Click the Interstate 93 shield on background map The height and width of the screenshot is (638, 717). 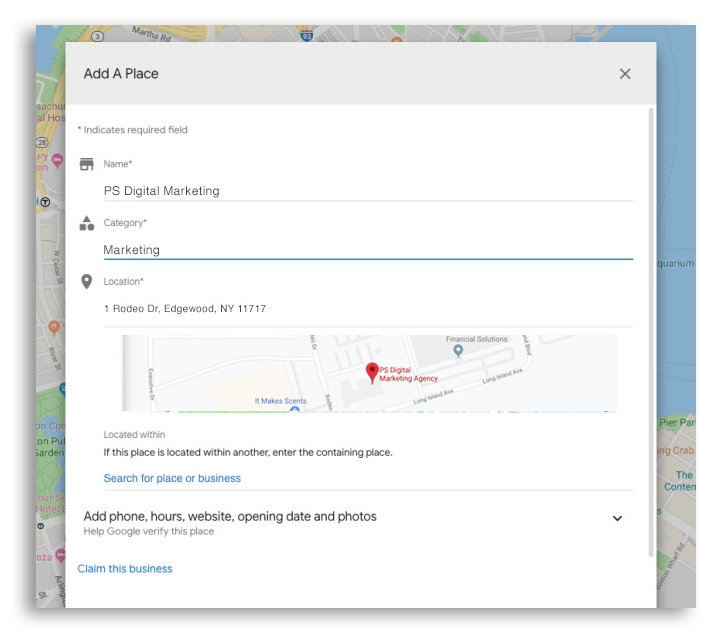click(x=307, y=35)
